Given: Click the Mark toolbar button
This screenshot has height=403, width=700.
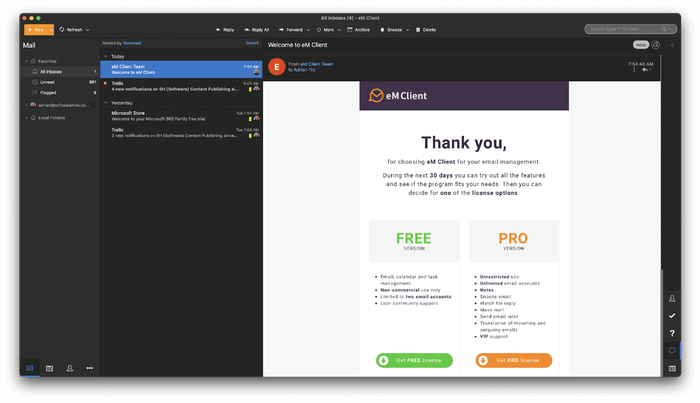Looking at the screenshot, I should [325, 30].
